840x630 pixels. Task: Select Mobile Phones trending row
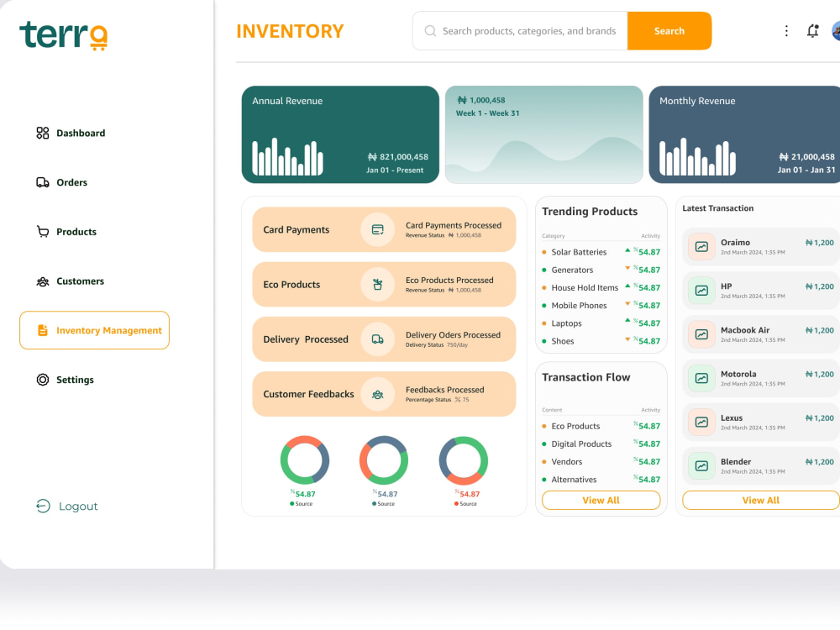point(601,306)
